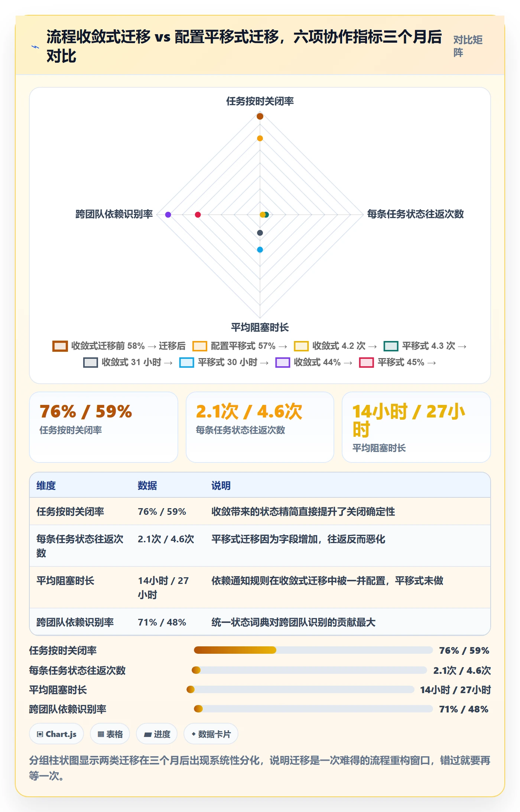This screenshot has width=520, height=812.
Task: Open the 14小时 / 27小时 stat card
Action: coord(416,427)
